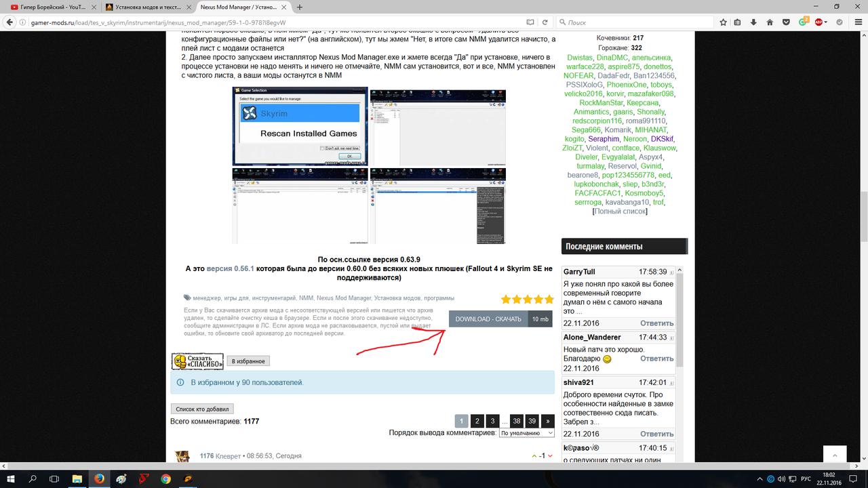This screenshot has width=868, height=488.
Task: Go to comments page 39
Action: (x=532, y=421)
